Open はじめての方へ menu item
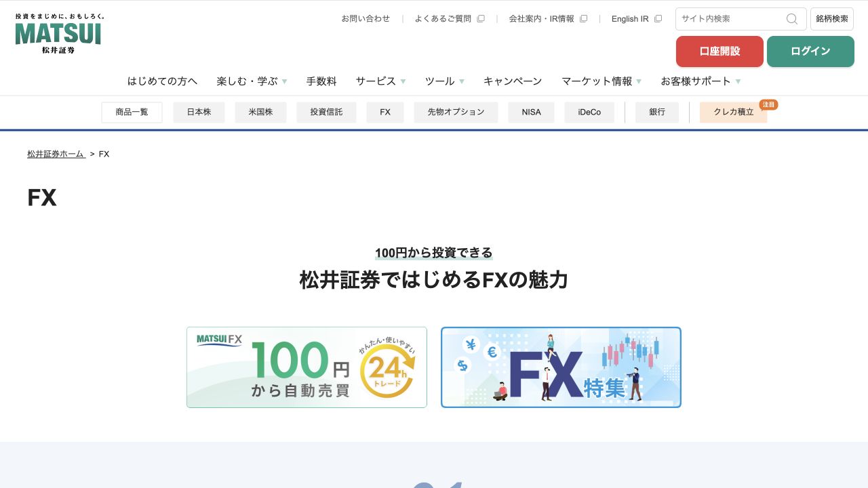The image size is (868, 488). click(x=163, y=81)
